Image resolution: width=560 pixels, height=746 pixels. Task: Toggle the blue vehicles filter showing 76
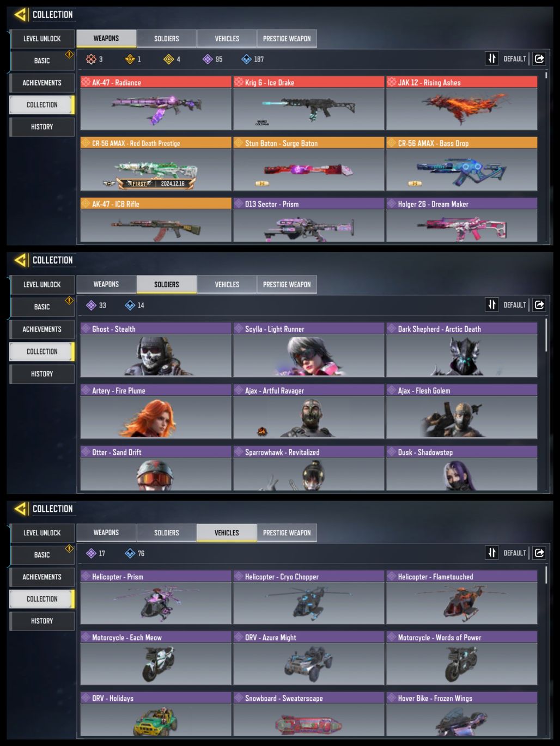[x=135, y=553]
